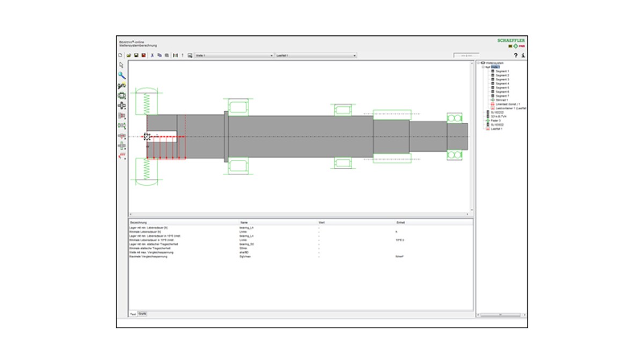Viewport: 644px width, 362px height.
Task: Select Segment 3 in the tree
Action: pos(502,79)
